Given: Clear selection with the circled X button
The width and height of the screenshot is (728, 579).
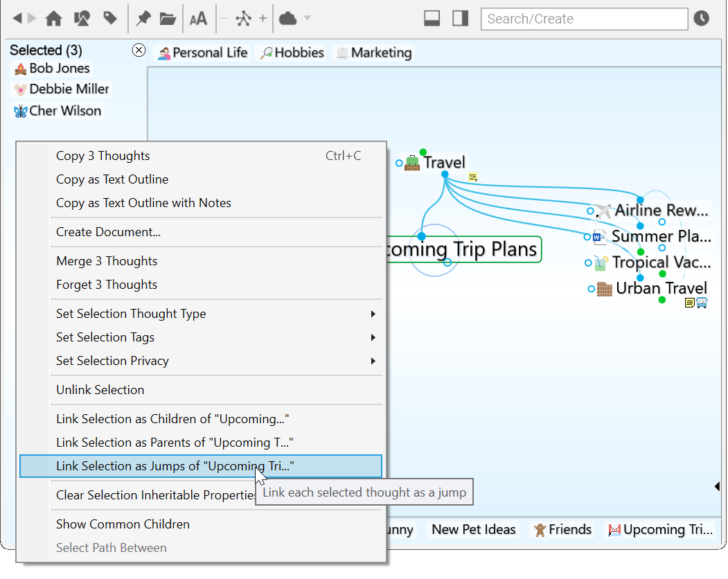Looking at the screenshot, I should [139, 50].
